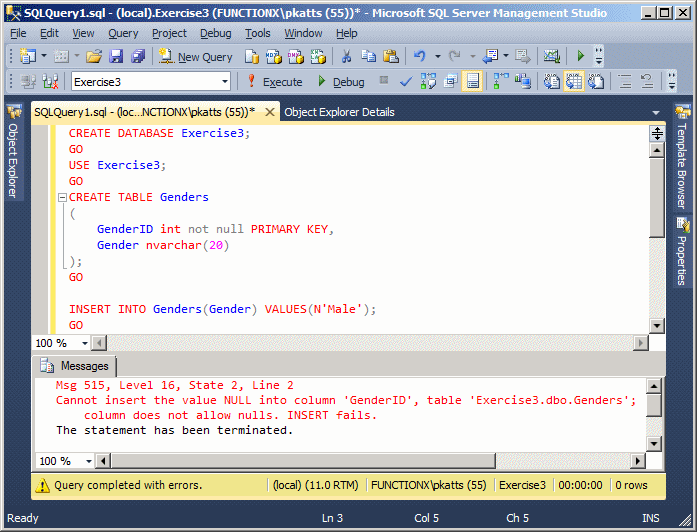Open the editor 100 % zoom dropdown
Image resolution: width=697 pixels, height=532 pixels.
(84, 343)
